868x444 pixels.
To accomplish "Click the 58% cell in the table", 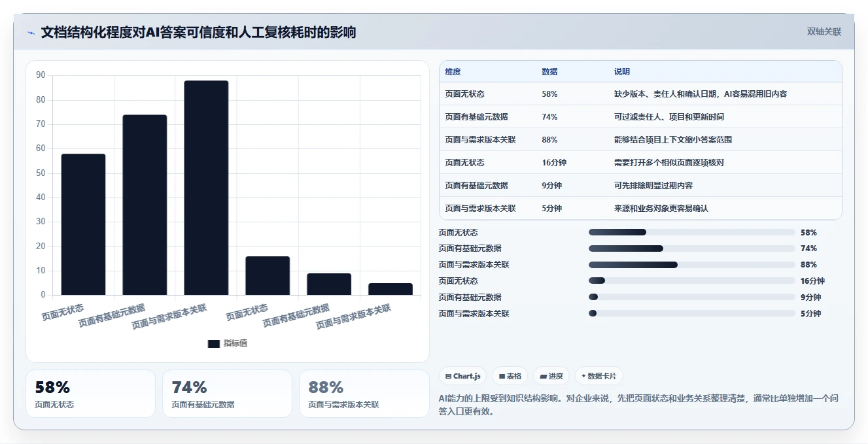I will pyautogui.click(x=549, y=94).
